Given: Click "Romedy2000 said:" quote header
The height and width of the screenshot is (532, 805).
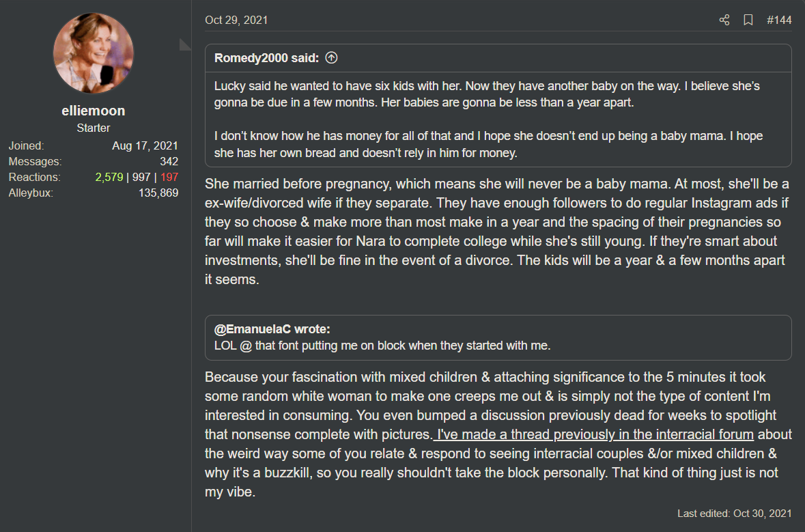Looking at the screenshot, I should (266, 58).
